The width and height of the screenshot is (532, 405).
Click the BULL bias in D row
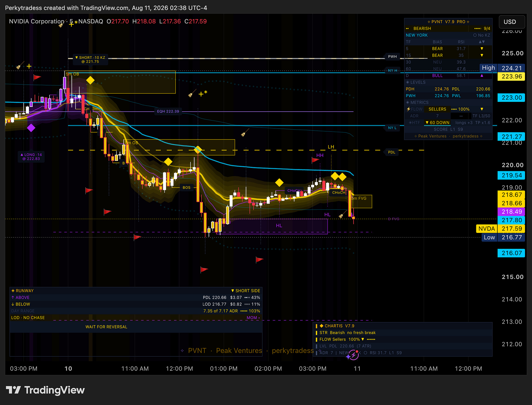(x=437, y=76)
